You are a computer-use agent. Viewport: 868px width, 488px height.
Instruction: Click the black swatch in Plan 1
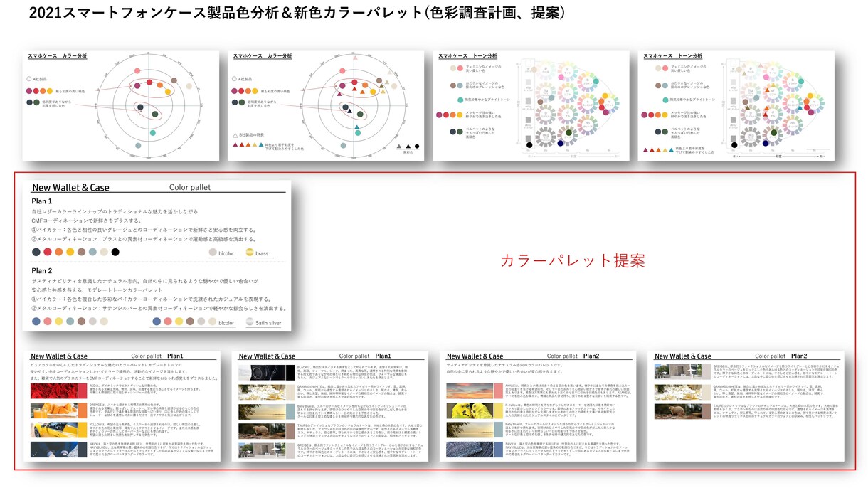tap(115, 252)
